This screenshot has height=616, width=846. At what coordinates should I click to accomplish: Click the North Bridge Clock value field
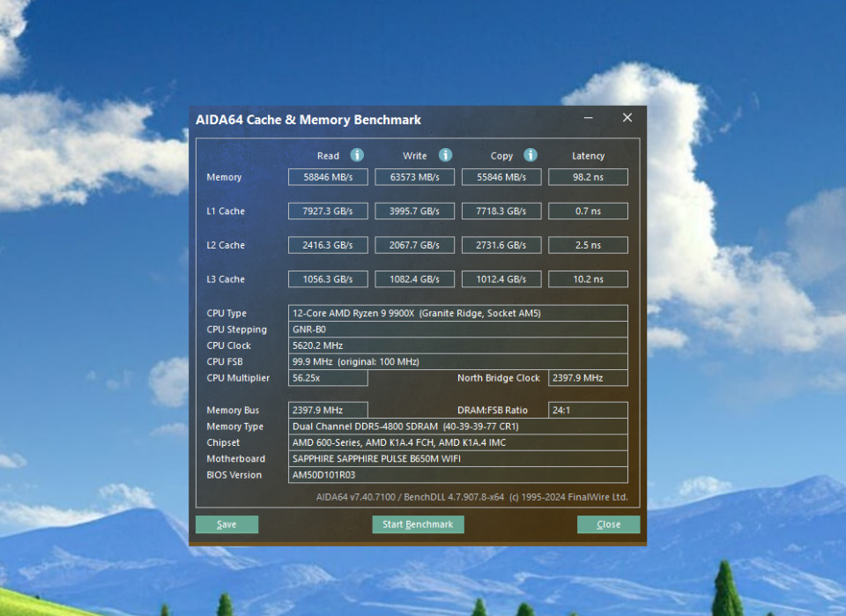click(588, 377)
